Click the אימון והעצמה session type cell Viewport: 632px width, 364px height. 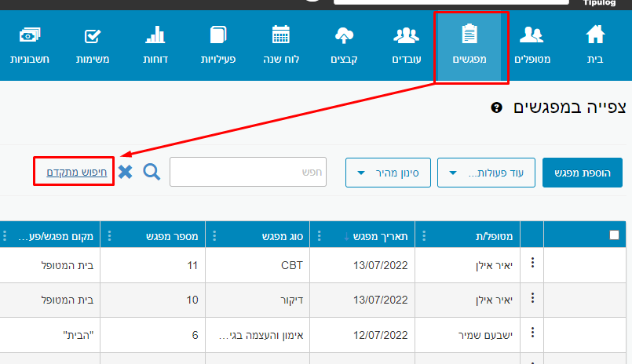pyautogui.click(x=261, y=335)
